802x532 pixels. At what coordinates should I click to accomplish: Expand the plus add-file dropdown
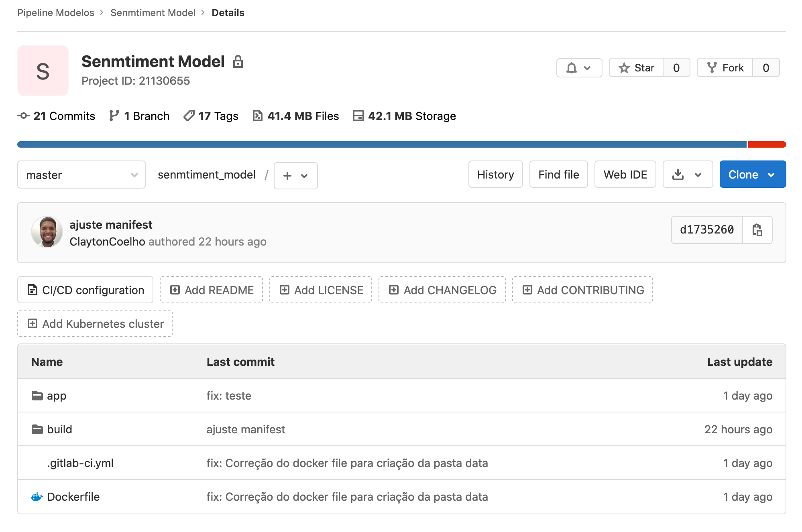click(295, 175)
